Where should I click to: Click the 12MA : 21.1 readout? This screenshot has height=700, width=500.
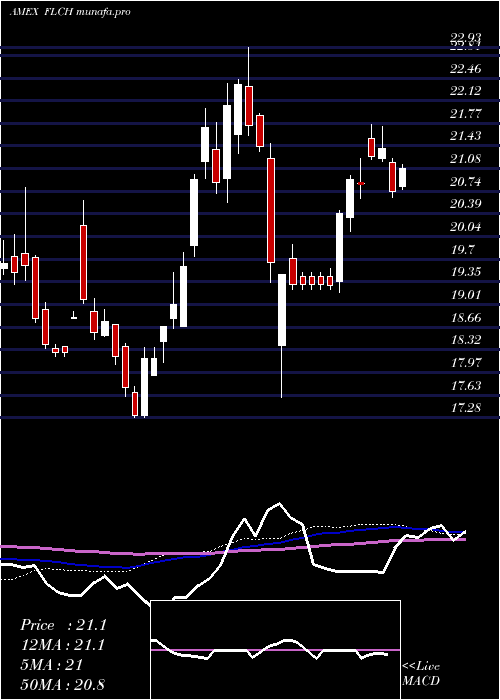click(x=63, y=645)
